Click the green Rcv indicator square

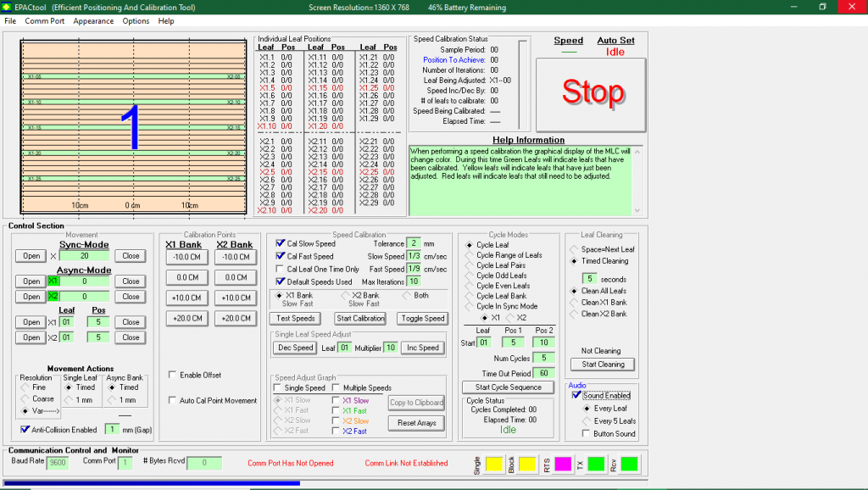(629, 464)
